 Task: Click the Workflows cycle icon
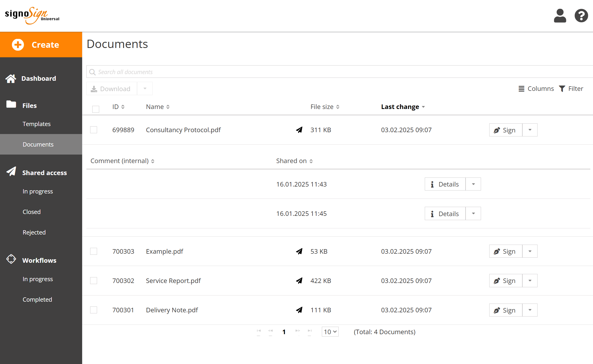coord(11,259)
